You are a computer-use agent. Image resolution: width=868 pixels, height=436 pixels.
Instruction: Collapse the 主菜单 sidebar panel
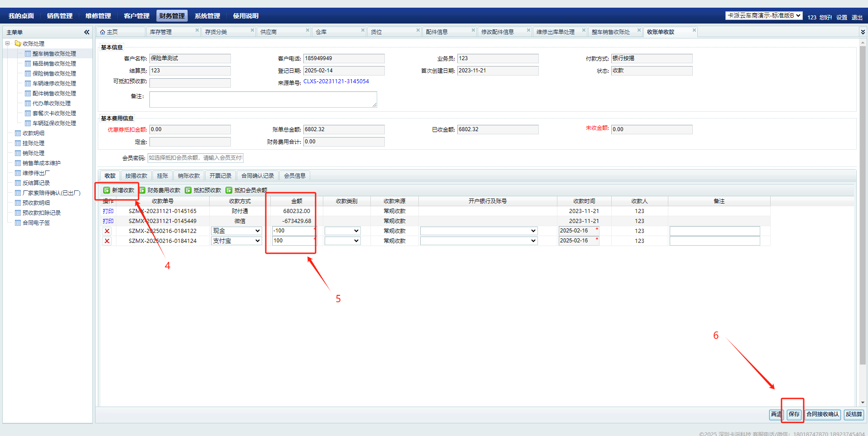pos(86,32)
